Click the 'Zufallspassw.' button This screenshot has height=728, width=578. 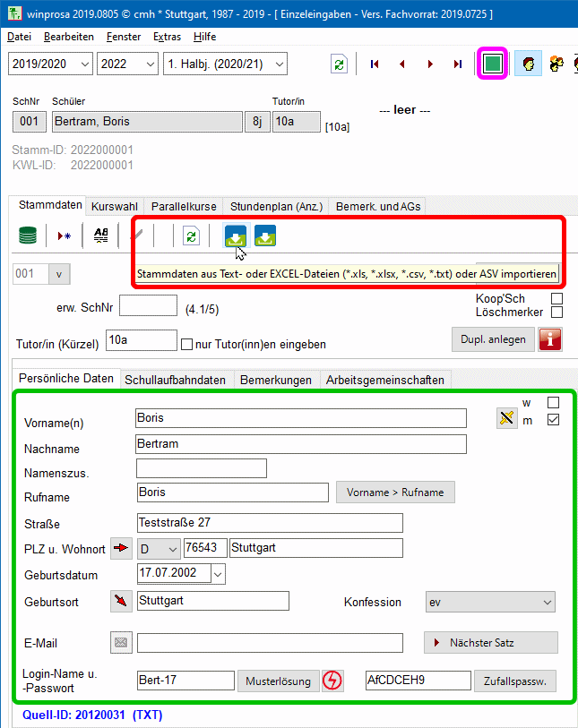[514, 681]
